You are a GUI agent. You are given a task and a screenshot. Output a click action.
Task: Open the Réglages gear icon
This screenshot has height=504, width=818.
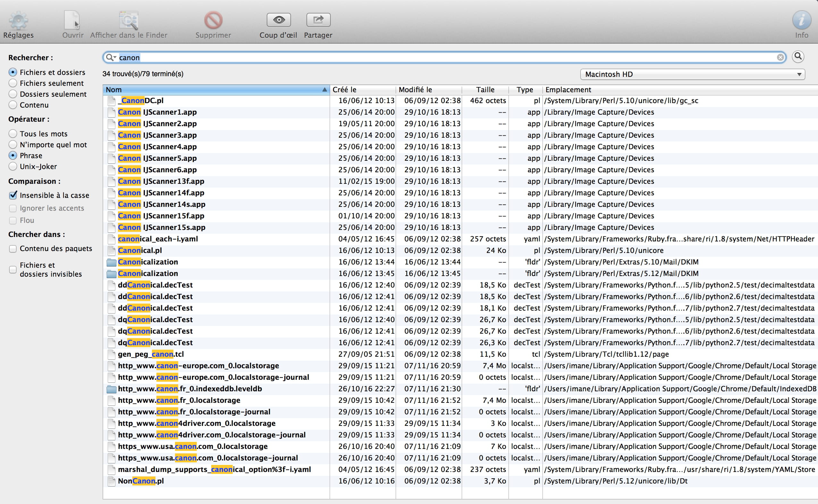[x=18, y=21]
